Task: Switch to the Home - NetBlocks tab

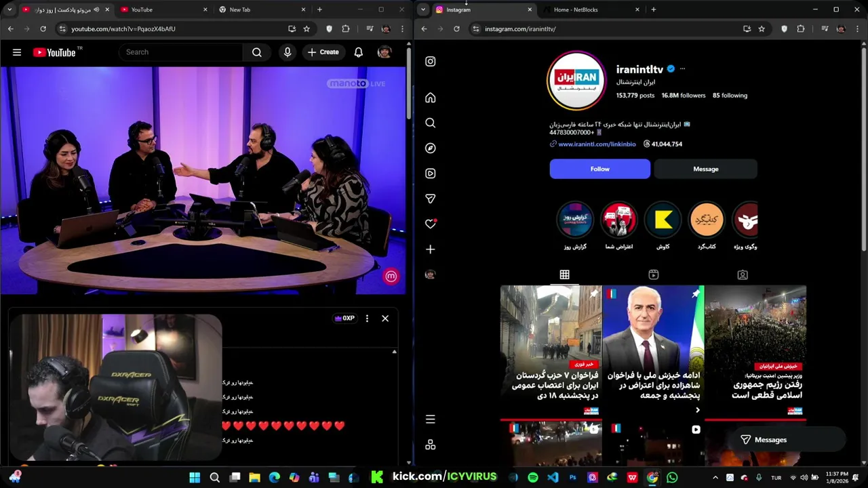Action: point(590,9)
